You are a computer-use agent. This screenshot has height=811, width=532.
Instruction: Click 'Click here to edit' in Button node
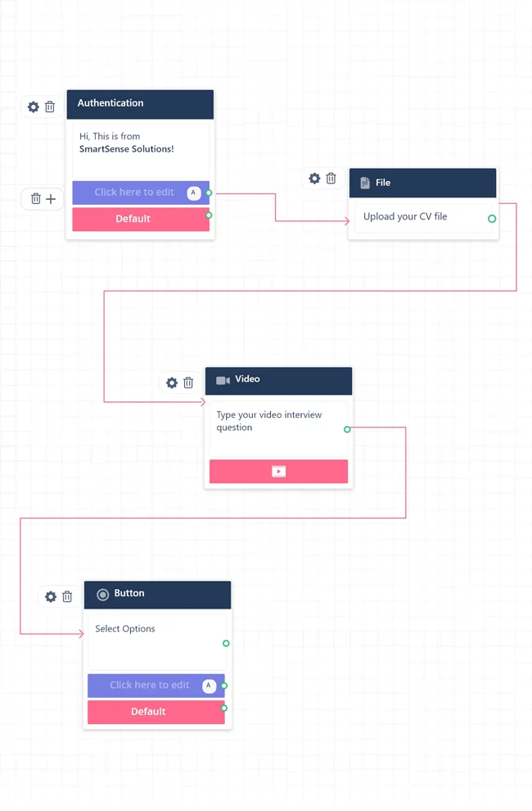[150, 686]
